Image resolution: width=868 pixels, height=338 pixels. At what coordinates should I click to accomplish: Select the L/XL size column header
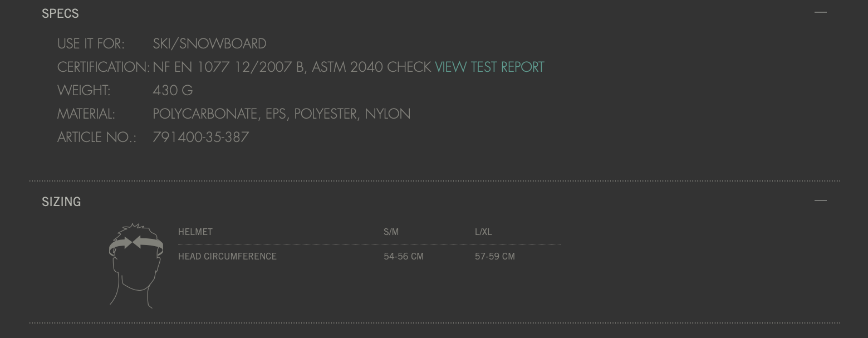click(x=483, y=232)
